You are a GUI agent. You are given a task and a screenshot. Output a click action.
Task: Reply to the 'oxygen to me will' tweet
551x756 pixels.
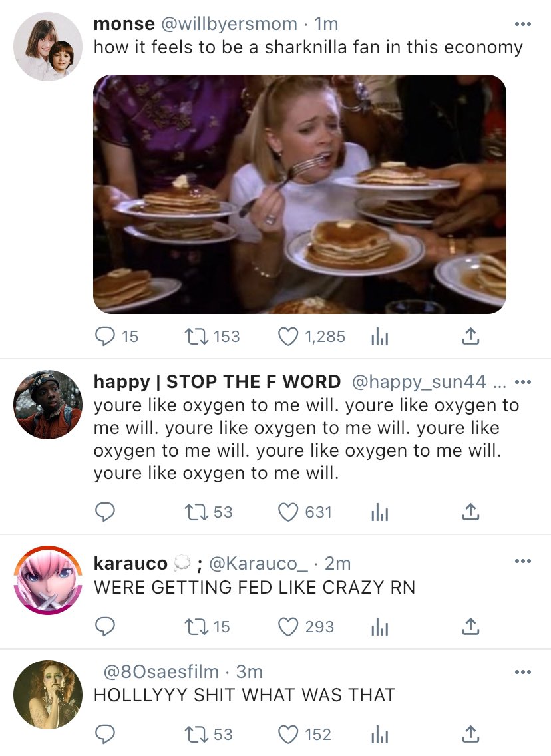(x=105, y=512)
